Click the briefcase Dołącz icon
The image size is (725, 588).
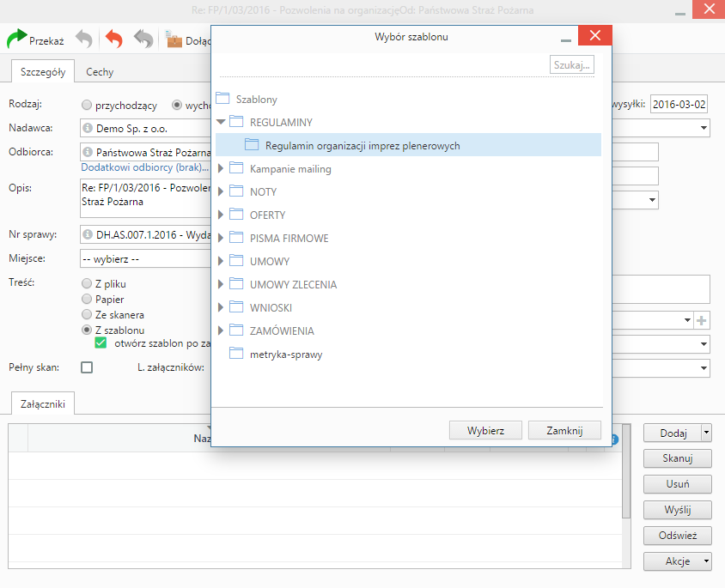click(x=174, y=39)
